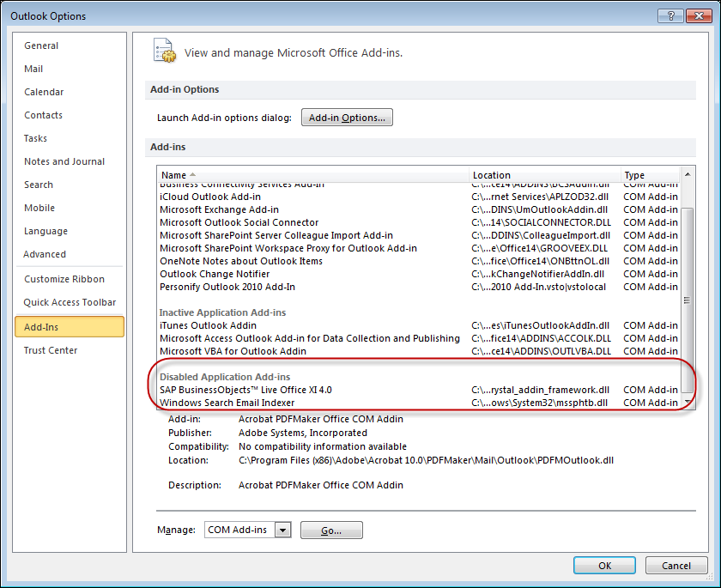The image size is (721, 588).
Task: Click the Type column header
Action: (650, 175)
